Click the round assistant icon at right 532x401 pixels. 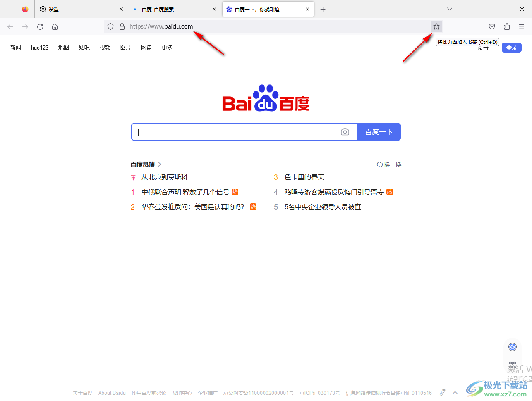coord(513,347)
